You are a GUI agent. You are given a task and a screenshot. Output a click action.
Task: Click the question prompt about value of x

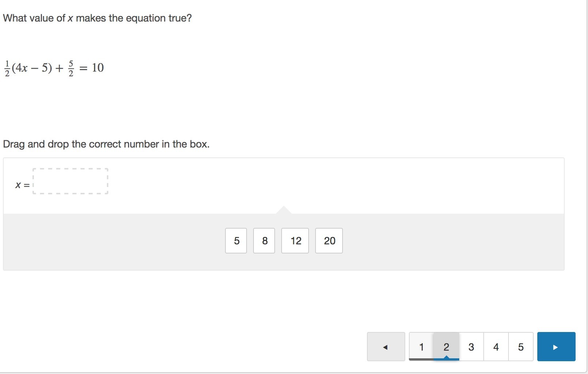click(x=97, y=18)
